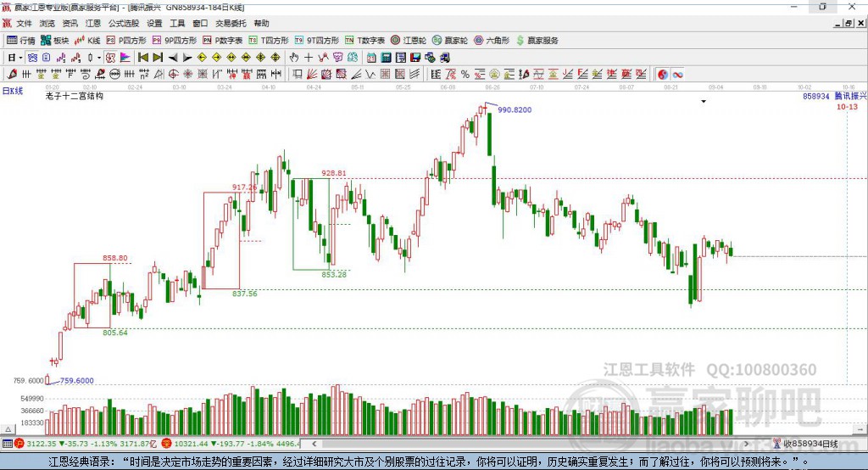The width and height of the screenshot is (868, 470).
Task: Open the 交易委托 menu
Action: (231, 23)
